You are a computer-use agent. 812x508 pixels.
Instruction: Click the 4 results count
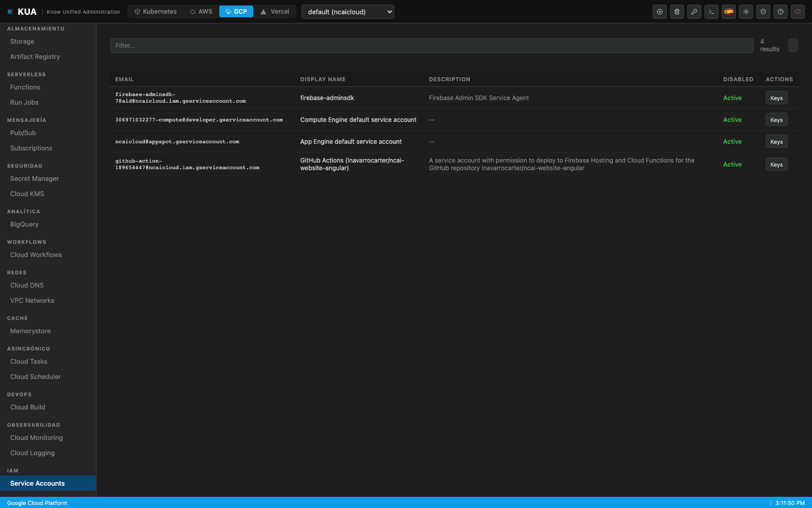770,45
